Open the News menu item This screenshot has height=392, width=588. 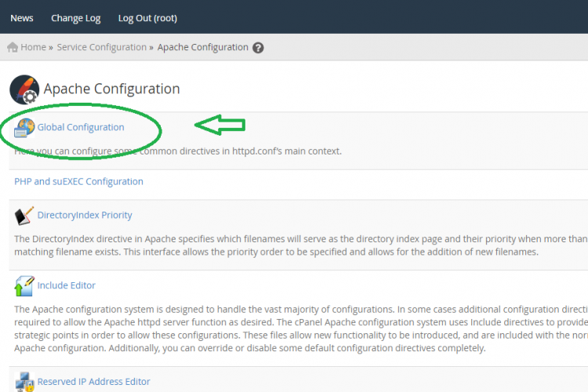point(22,18)
